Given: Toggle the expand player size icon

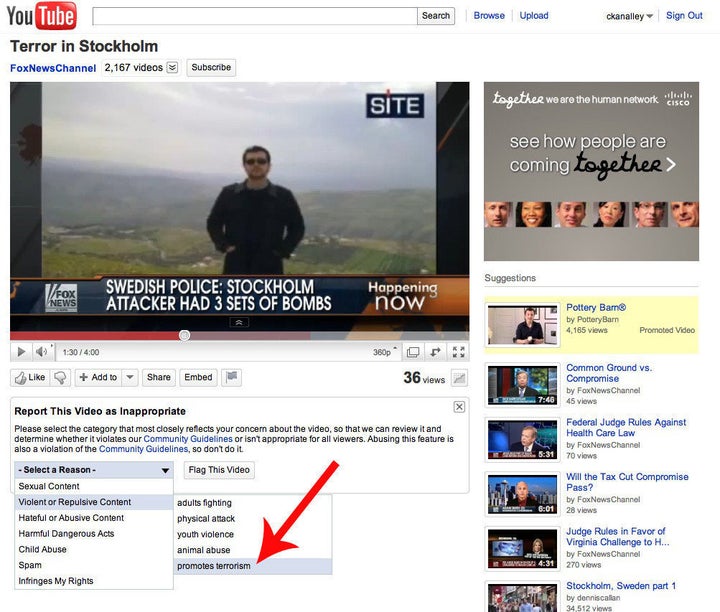Looking at the screenshot, I should [413, 352].
